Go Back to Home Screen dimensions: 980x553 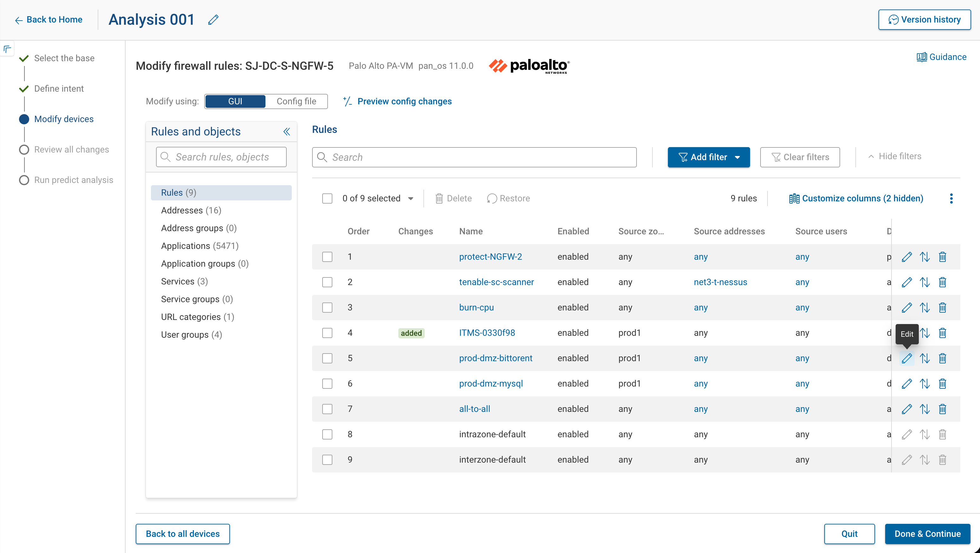48,19
